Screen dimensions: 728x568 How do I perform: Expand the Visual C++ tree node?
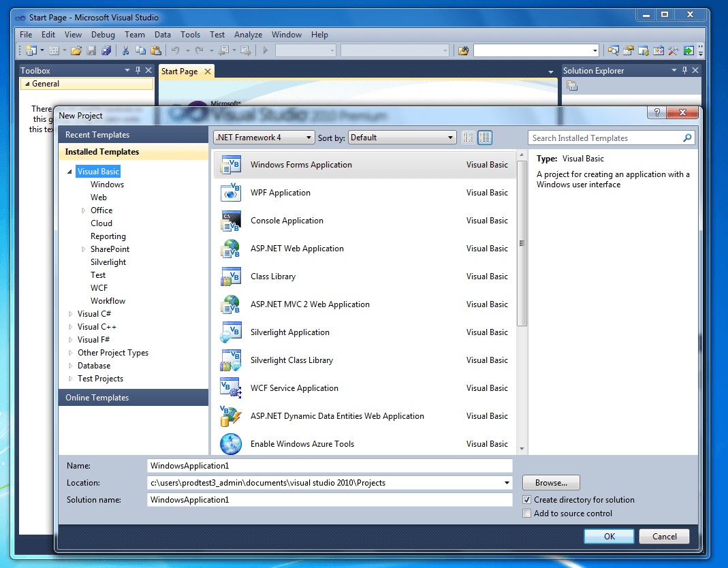(70, 327)
